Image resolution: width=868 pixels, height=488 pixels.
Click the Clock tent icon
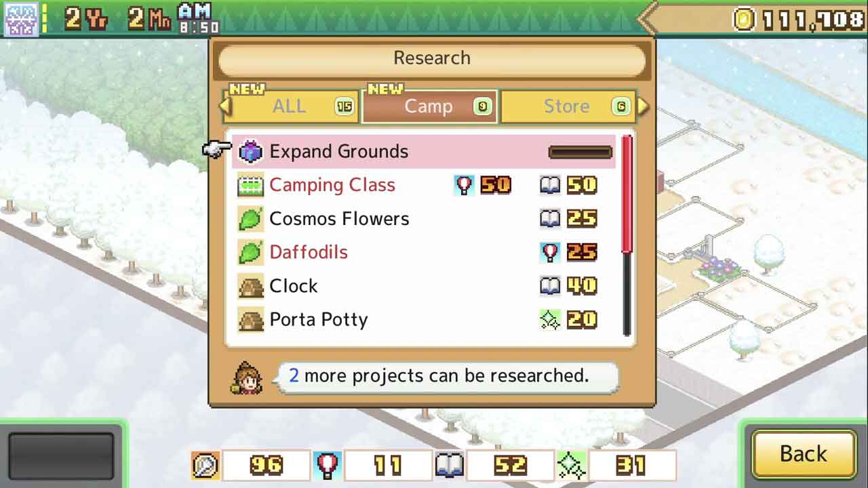pyautogui.click(x=250, y=286)
